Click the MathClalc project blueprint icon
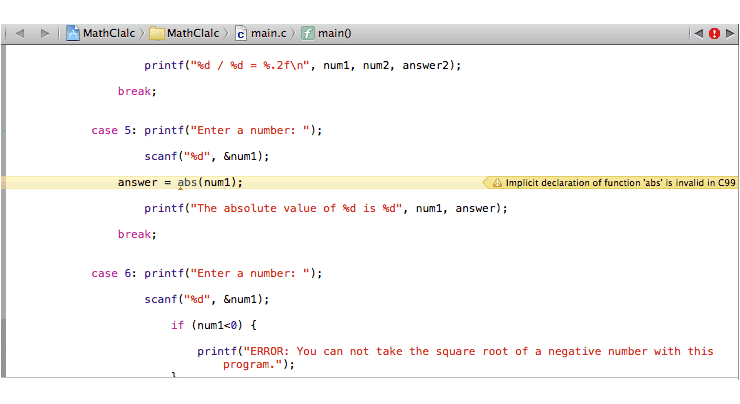Image resolution: width=740 pixels, height=404 pixels. [74, 33]
